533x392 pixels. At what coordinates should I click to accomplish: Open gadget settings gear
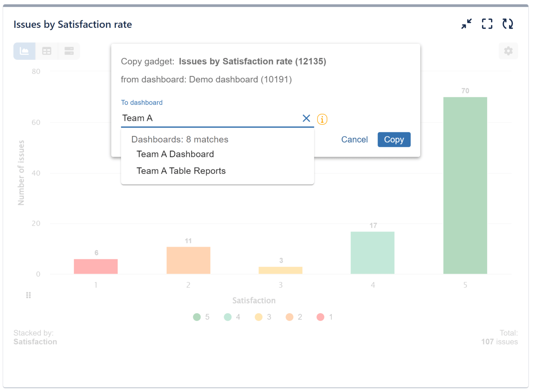(x=508, y=51)
